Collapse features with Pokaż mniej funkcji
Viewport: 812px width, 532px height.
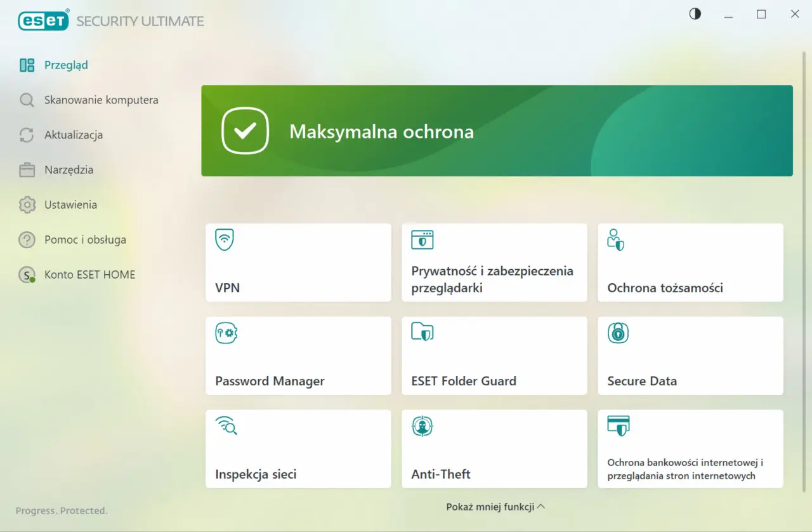click(x=495, y=507)
